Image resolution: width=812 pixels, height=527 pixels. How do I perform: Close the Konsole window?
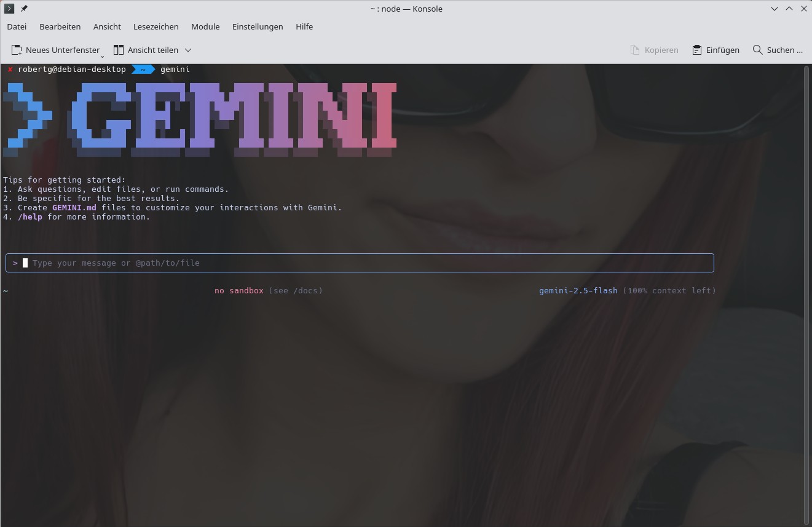pyautogui.click(x=803, y=9)
